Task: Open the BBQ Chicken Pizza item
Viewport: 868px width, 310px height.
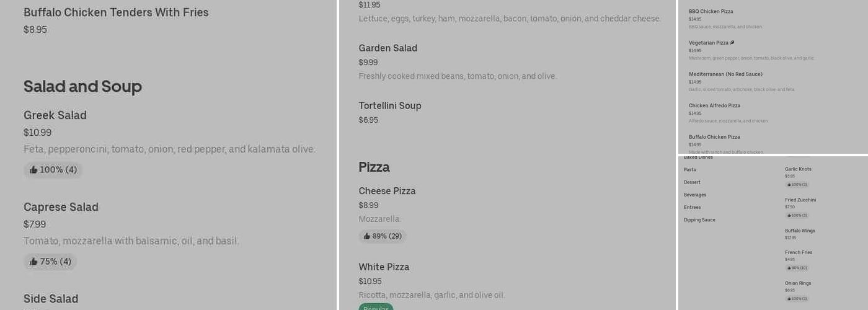Action: click(711, 12)
